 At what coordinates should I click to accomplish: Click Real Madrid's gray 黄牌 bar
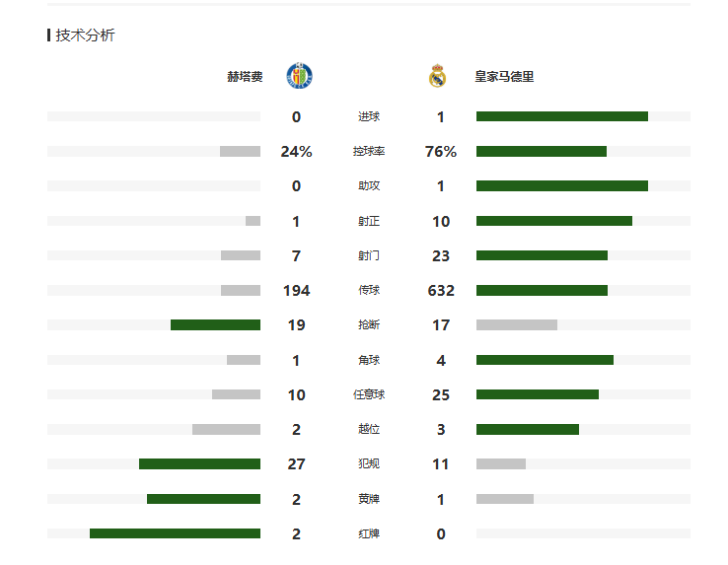pos(504,499)
